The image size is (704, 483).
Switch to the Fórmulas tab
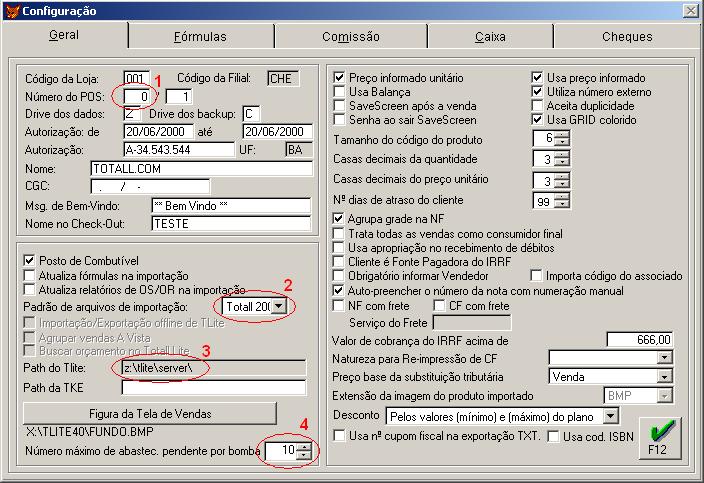(200, 36)
